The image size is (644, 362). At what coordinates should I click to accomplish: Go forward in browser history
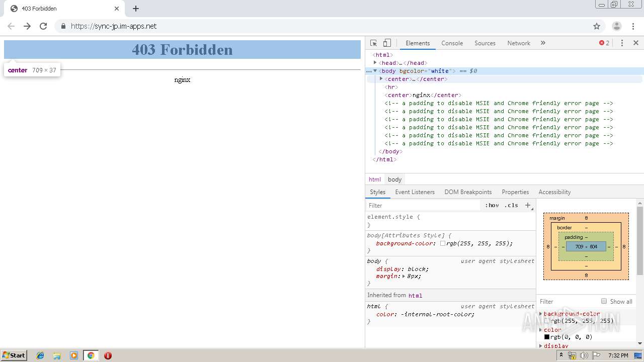pyautogui.click(x=27, y=26)
